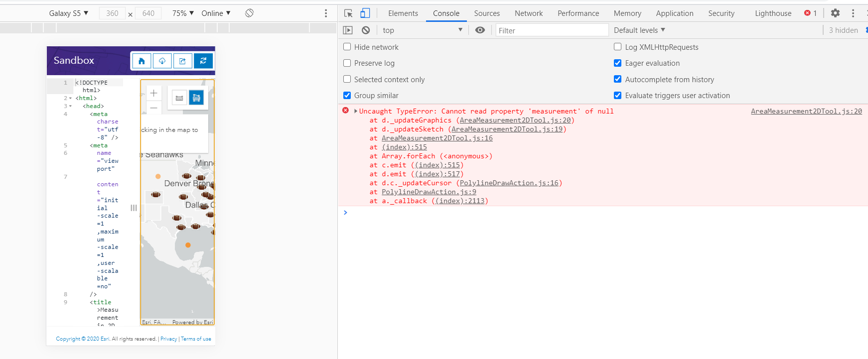Click the viewport width field 360
The height and width of the screenshot is (359, 868).
tap(112, 13)
